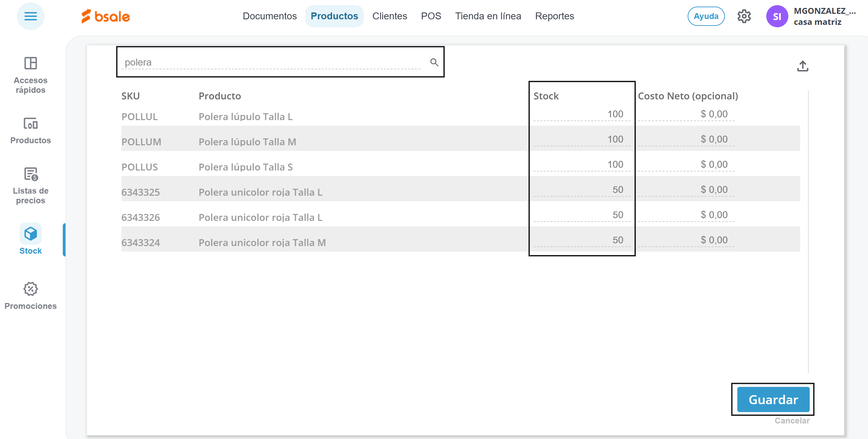Click the Guardar button

point(773,400)
